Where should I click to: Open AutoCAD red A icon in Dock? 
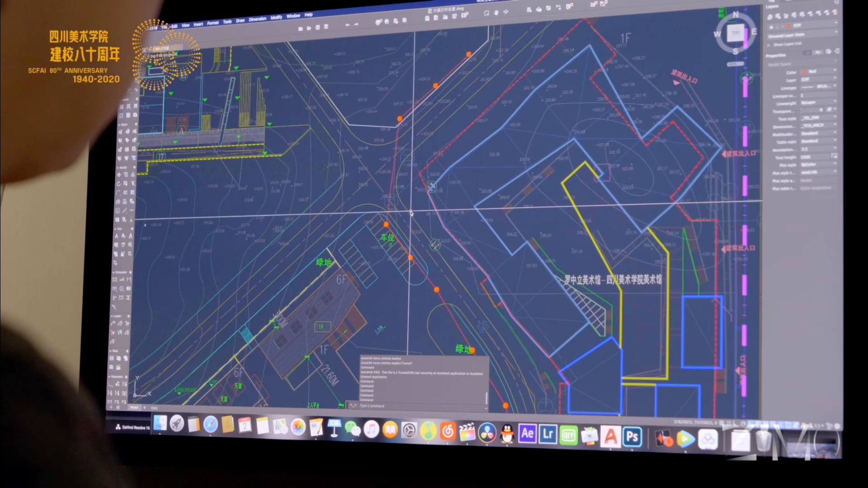[x=611, y=437]
